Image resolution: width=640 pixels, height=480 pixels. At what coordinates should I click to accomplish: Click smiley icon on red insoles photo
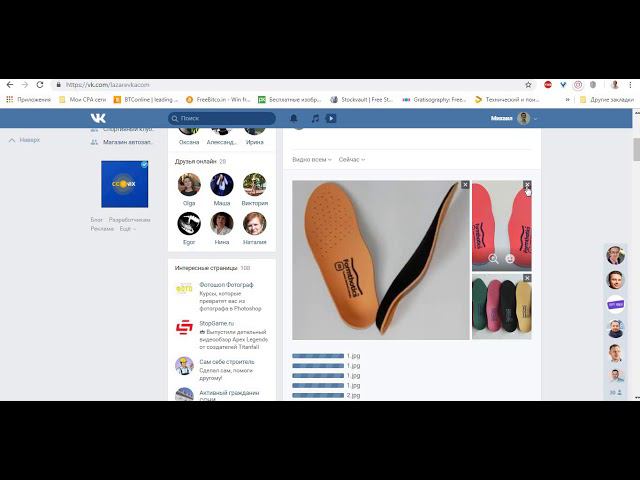(x=510, y=259)
